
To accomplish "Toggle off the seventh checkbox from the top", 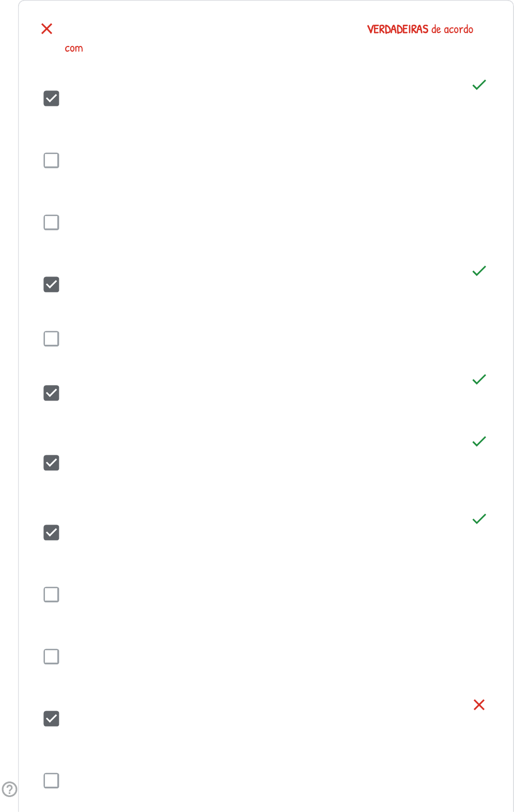I will [x=51, y=463].
